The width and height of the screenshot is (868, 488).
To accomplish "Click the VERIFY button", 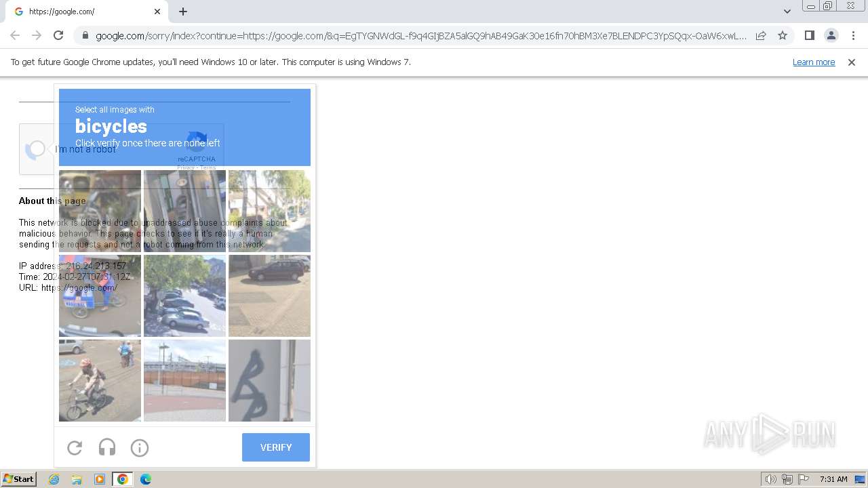I will pyautogui.click(x=276, y=447).
